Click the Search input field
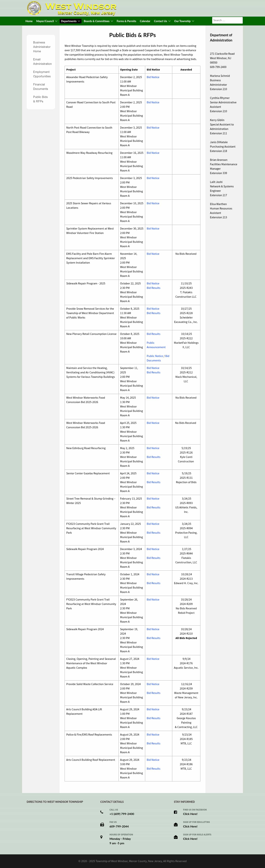This screenshot has height=868, width=265. pyautogui.click(x=227, y=20)
